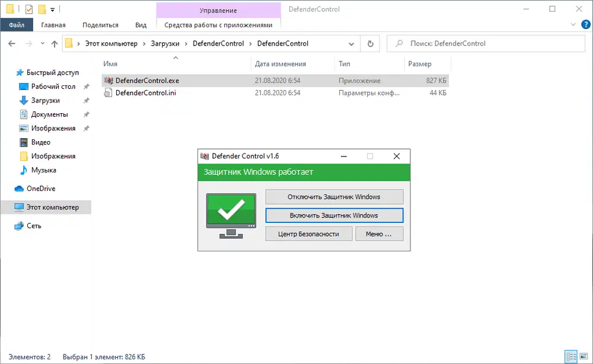The height and width of the screenshot is (364, 593).
Task: Open the Меню ... button
Action: click(x=379, y=234)
